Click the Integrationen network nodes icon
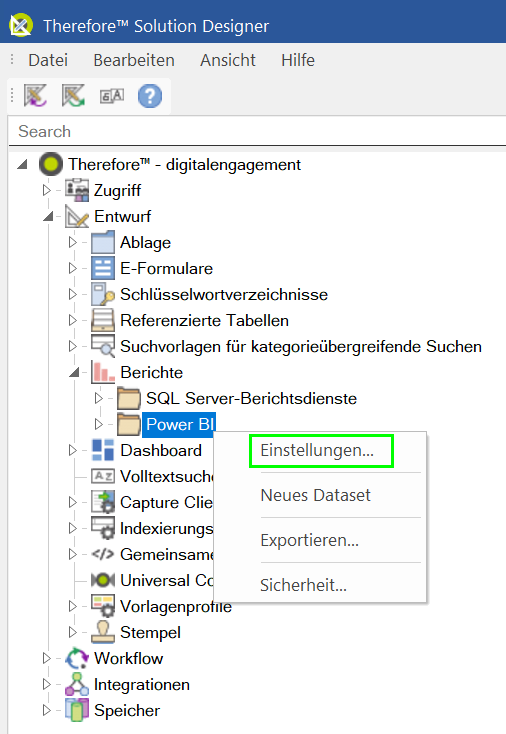 tap(77, 684)
